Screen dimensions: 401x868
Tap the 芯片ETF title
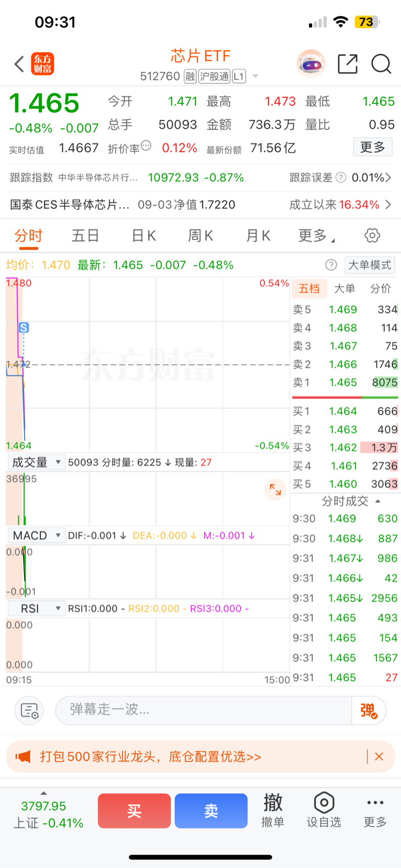click(x=200, y=55)
